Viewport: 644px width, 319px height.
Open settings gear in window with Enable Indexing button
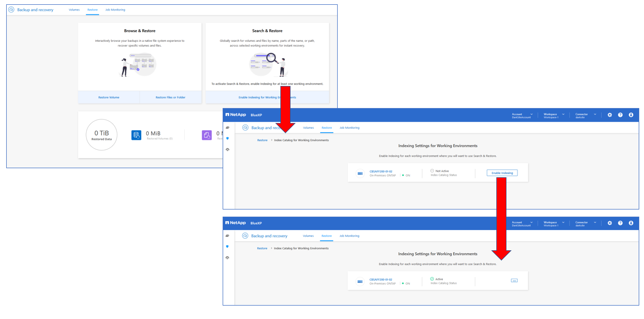click(609, 115)
